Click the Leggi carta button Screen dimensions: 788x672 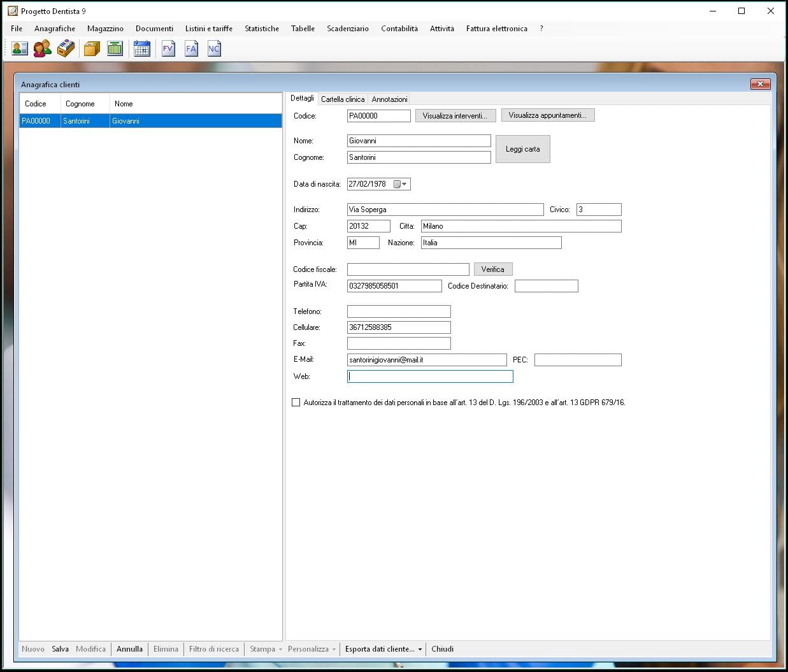[523, 149]
